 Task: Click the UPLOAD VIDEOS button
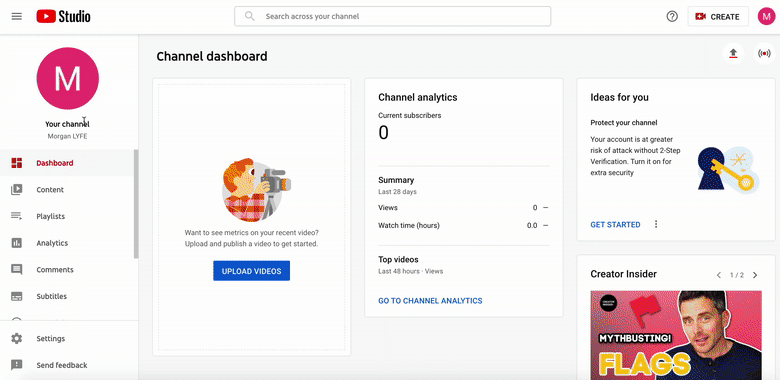[x=252, y=271]
